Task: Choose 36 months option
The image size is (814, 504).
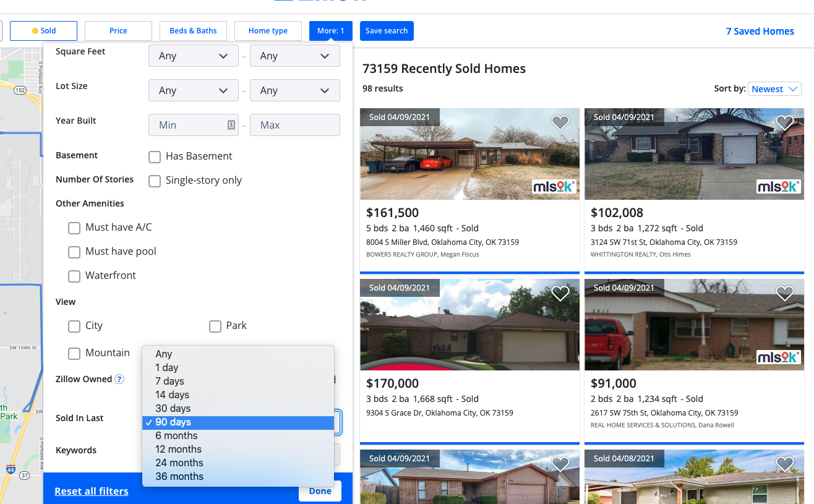Action: click(x=238, y=476)
